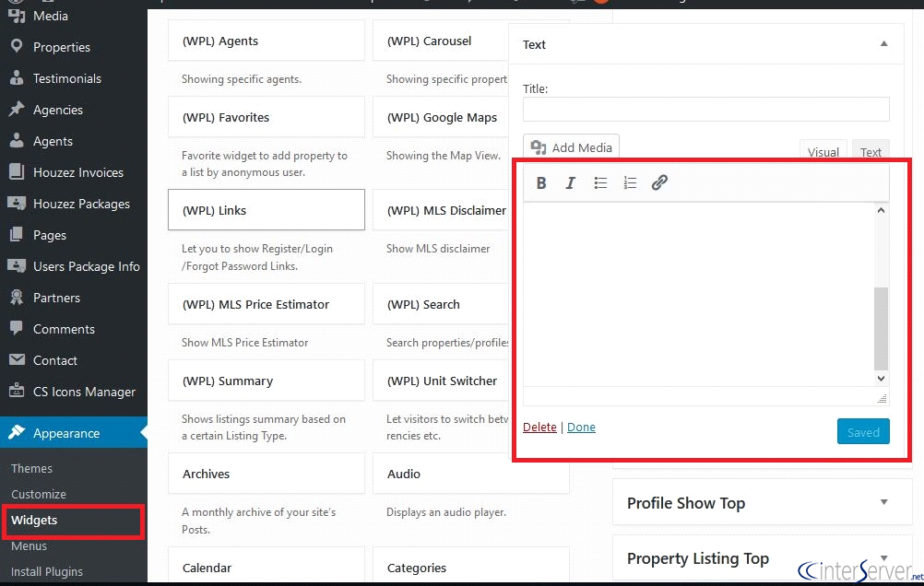This screenshot has width=924, height=586.
Task: Click the Done link
Action: tap(581, 427)
